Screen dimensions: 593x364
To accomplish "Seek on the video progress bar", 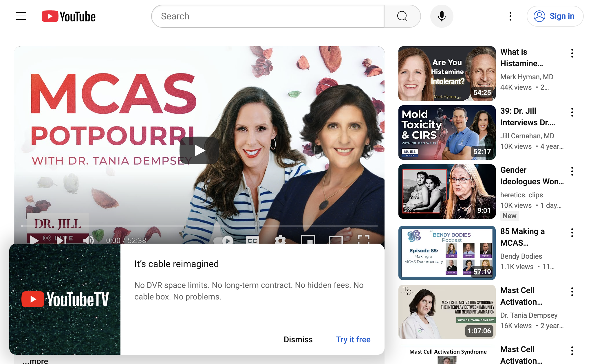I will pos(199,226).
